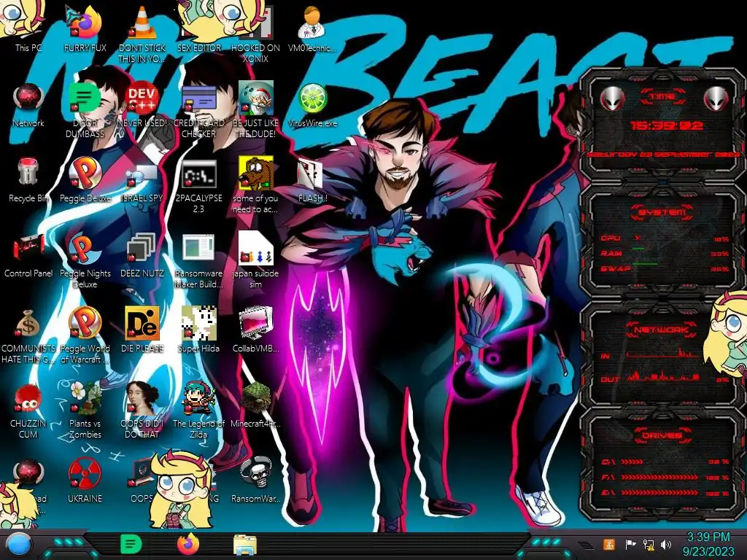Open green chat app pinned on taskbar
This screenshot has height=560, width=747.
coord(131,545)
